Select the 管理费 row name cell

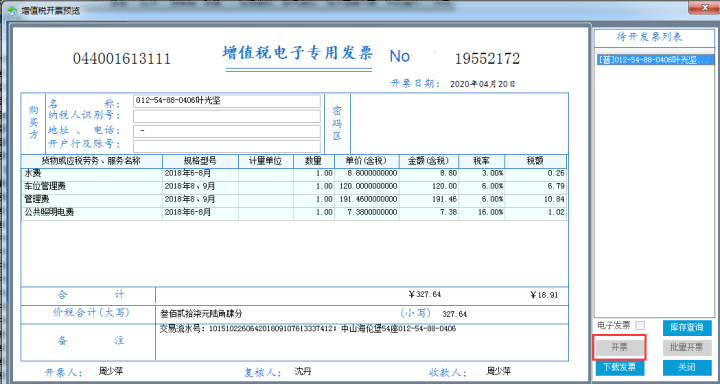click(x=91, y=200)
